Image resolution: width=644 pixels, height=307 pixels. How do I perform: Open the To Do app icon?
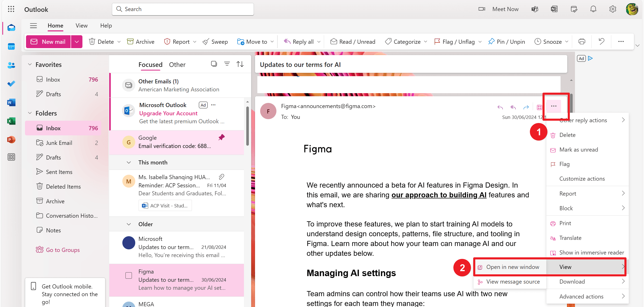(11, 84)
